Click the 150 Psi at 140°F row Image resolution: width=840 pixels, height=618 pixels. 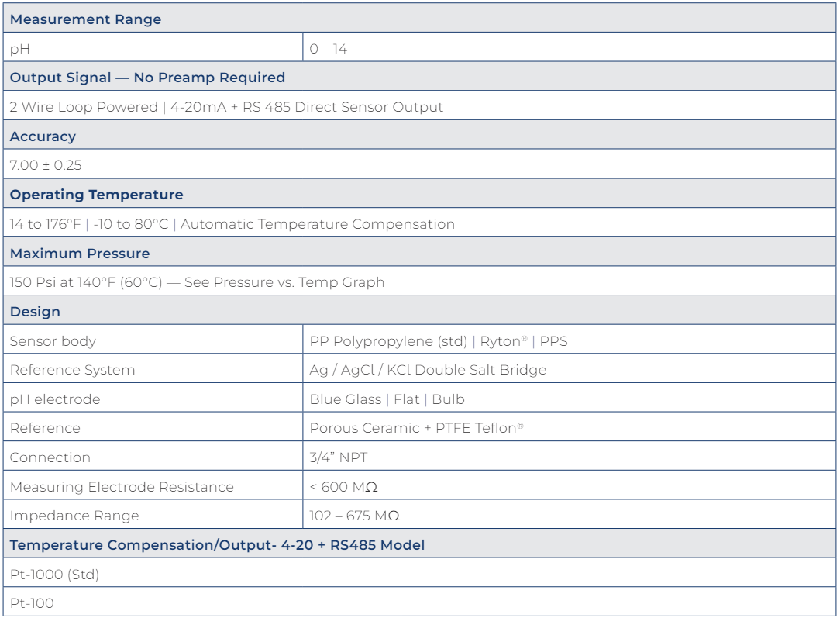click(197, 282)
